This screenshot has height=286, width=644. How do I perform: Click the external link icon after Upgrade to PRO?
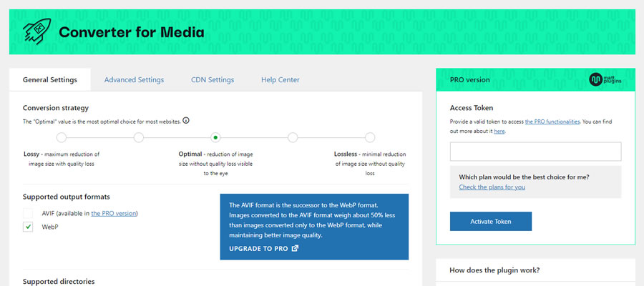[295, 248]
